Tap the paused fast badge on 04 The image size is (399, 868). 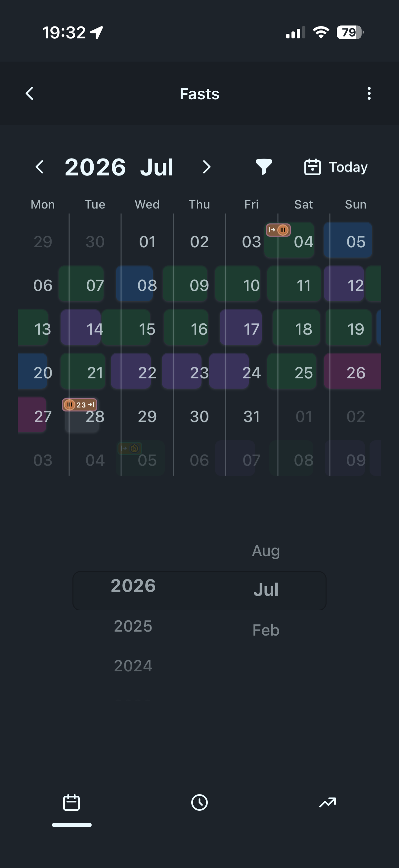pyautogui.click(x=278, y=230)
